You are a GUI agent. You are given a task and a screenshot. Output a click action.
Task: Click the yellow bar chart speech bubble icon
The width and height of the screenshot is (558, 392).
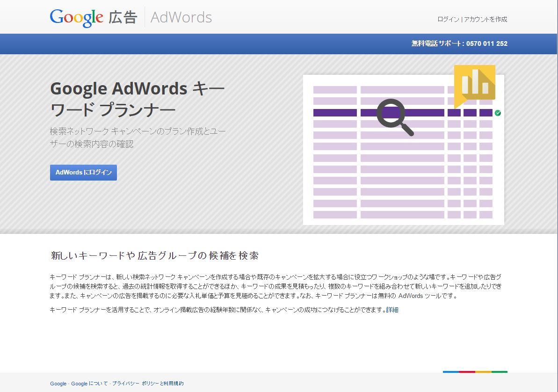pos(475,86)
